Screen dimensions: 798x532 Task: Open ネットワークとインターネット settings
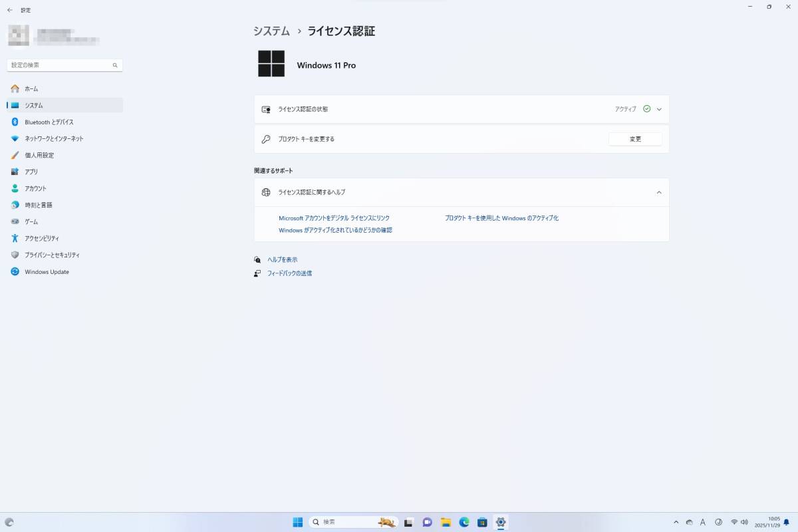tap(54, 139)
